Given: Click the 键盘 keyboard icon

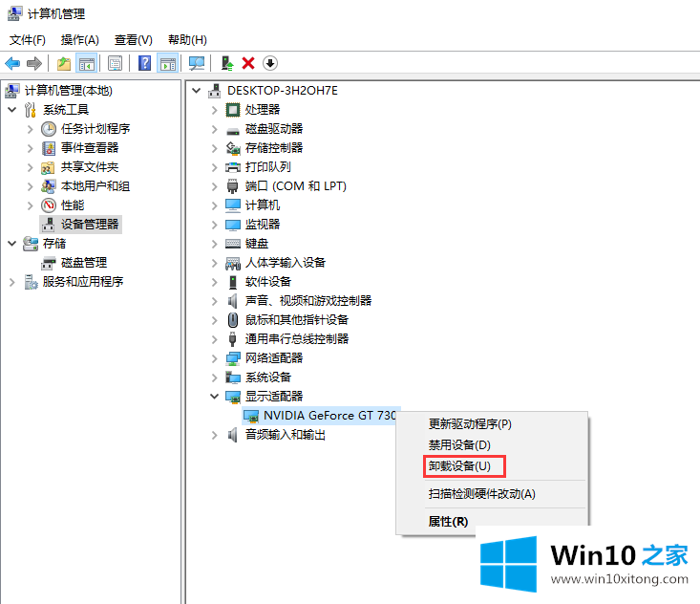Looking at the screenshot, I should (233, 244).
